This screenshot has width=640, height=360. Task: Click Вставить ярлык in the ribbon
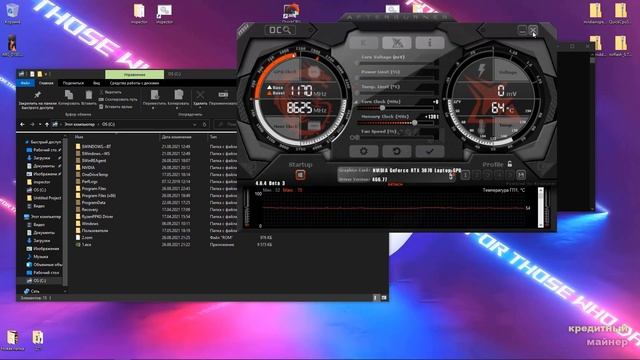(x=116, y=107)
